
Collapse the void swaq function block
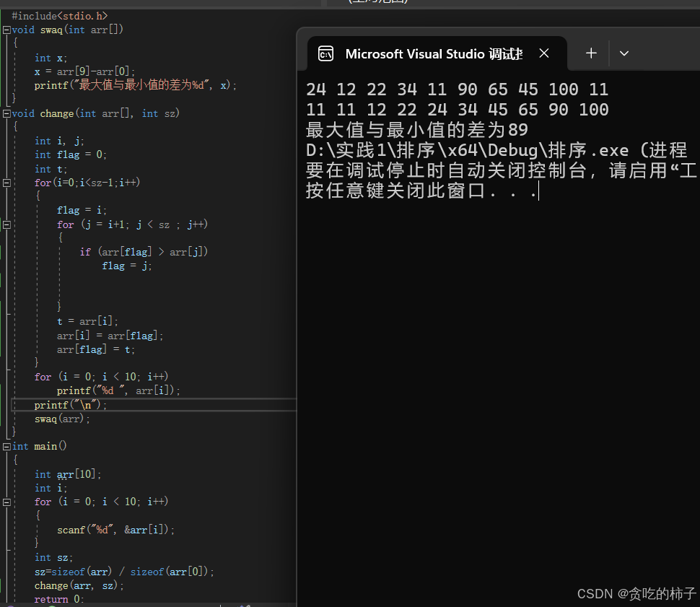click(x=6, y=30)
